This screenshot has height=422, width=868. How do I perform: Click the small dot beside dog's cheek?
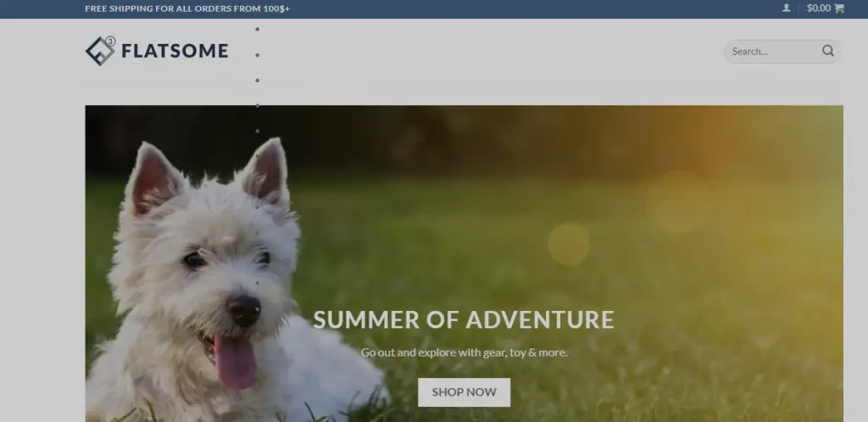(258, 283)
